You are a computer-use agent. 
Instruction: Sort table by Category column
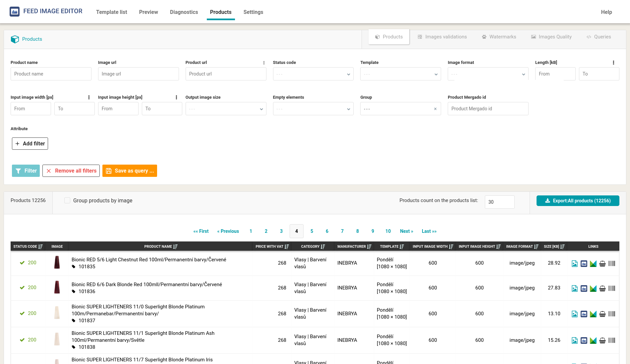(x=323, y=247)
